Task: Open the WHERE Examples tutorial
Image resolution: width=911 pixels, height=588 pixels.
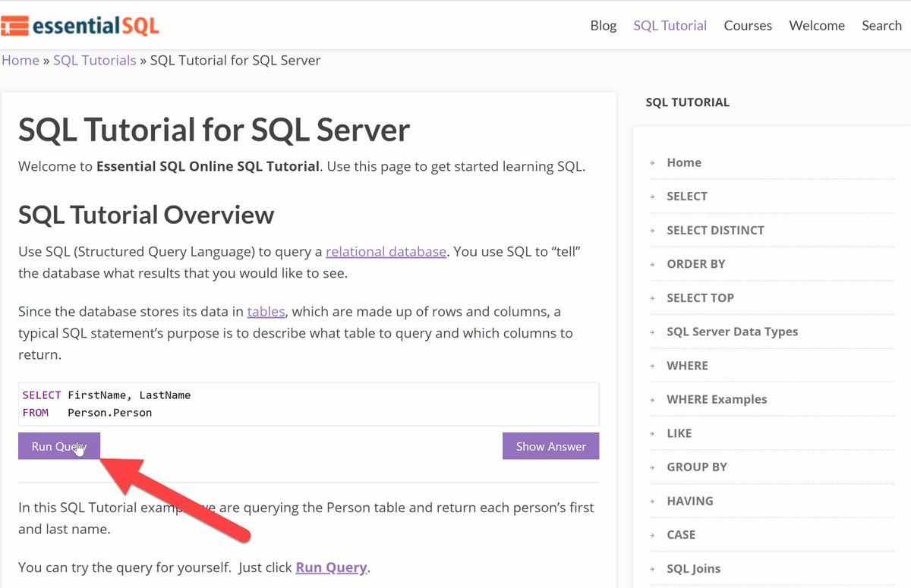Action: tap(717, 399)
